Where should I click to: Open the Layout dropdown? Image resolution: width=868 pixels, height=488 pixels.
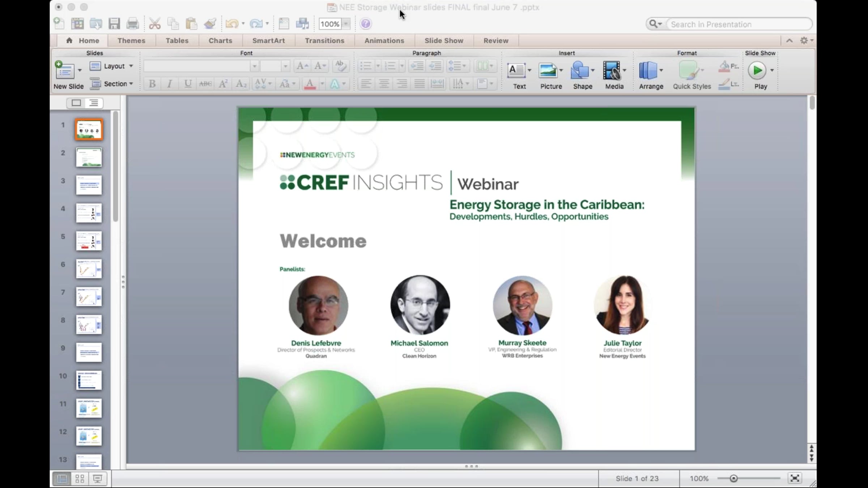111,66
